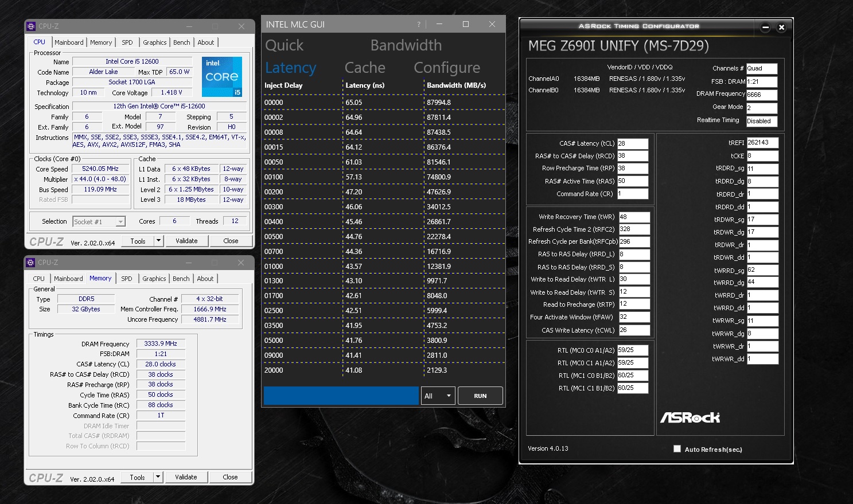Screen dimensions: 853x504
Task: Click the Channels # field showing Quad
Action: (762, 68)
